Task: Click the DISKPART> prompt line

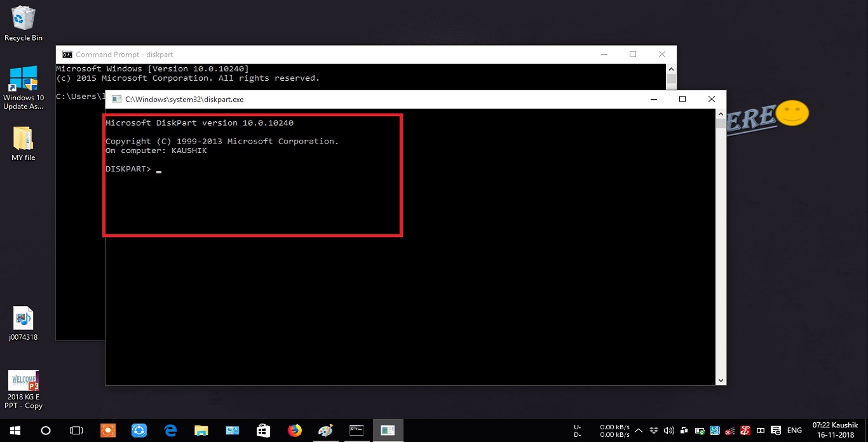Action: coord(133,169)
